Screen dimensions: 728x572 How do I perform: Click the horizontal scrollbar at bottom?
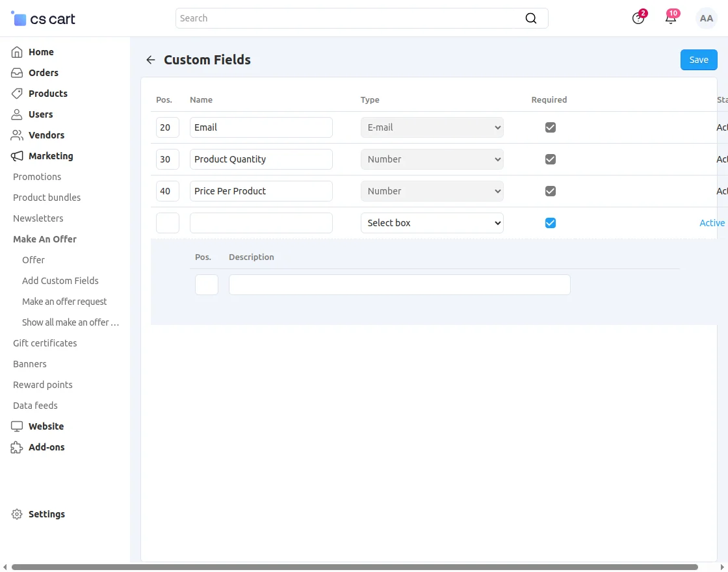tap(354, 567)
